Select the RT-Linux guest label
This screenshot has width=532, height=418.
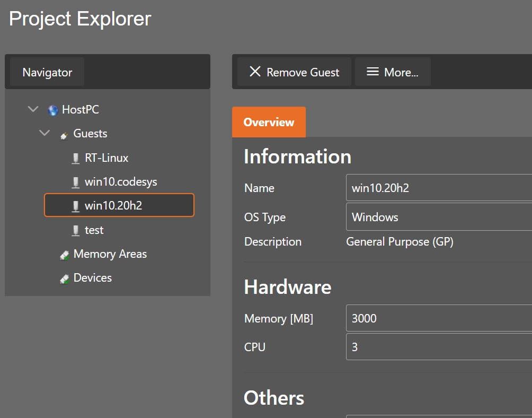[x=107, y=158]
